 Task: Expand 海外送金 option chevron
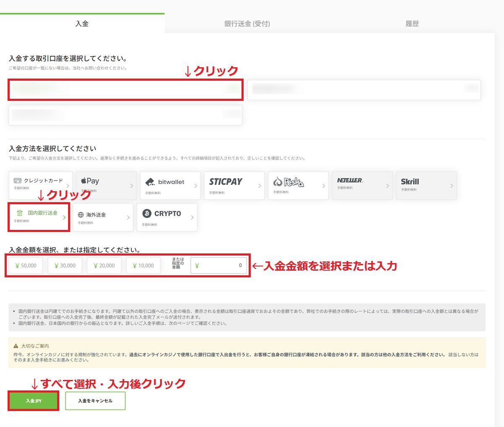(128, 217)
